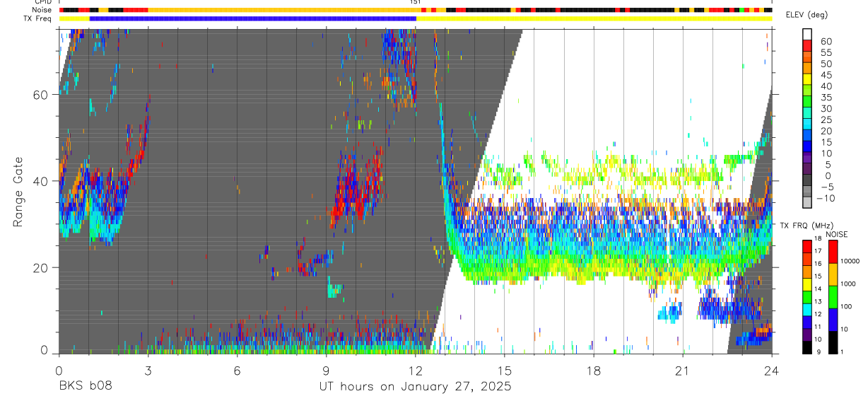
Task: Select the 30 label on the ELEV scale
Action: pyautogui.click(x=826, y=108)
